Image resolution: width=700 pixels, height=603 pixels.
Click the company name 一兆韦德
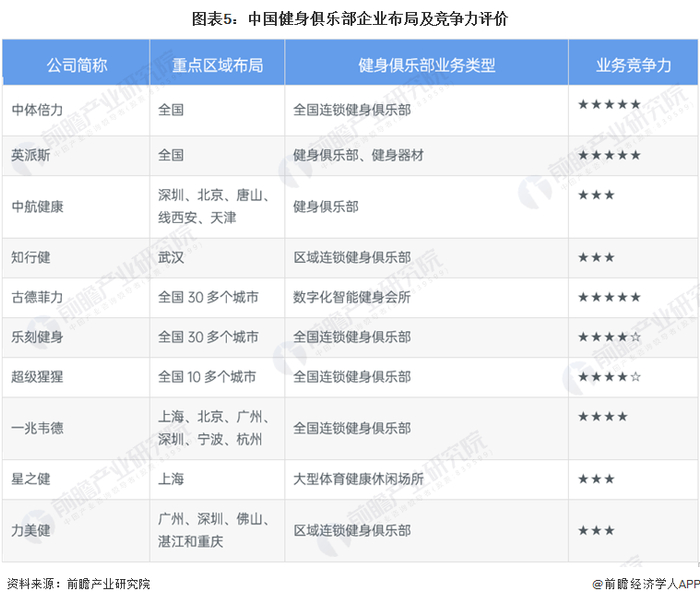click(37, 428)
